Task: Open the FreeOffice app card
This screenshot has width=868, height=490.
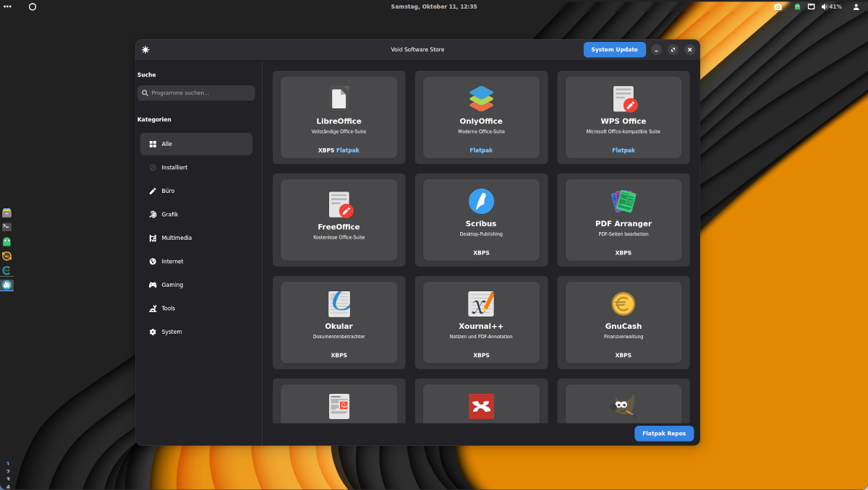Action: coord(339,220)
